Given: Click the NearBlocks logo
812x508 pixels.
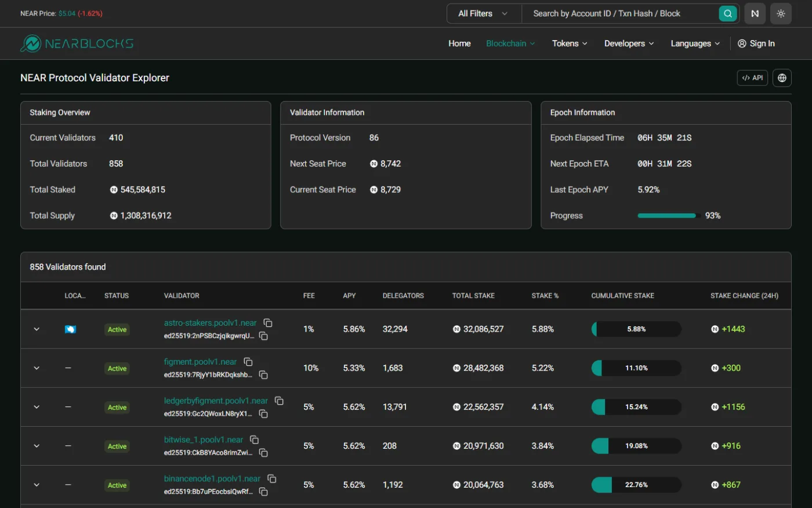Looking at the screenshot, I should tap(77, 44).
